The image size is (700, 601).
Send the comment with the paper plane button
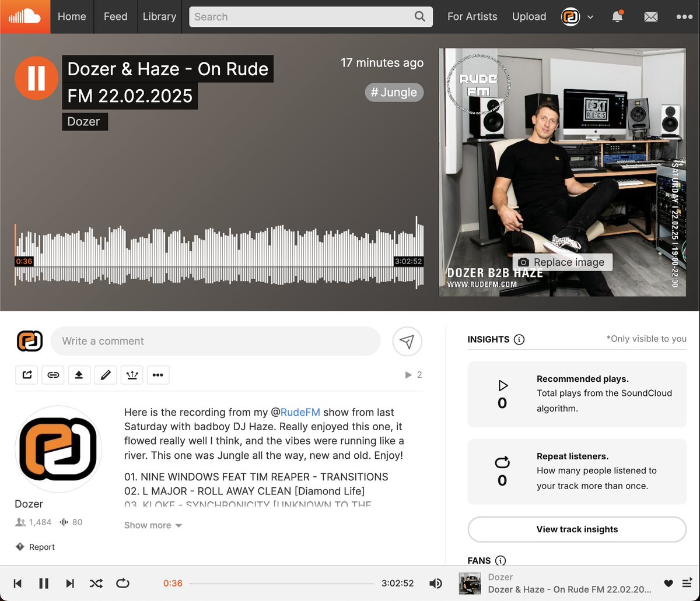[x=407, y=342]
